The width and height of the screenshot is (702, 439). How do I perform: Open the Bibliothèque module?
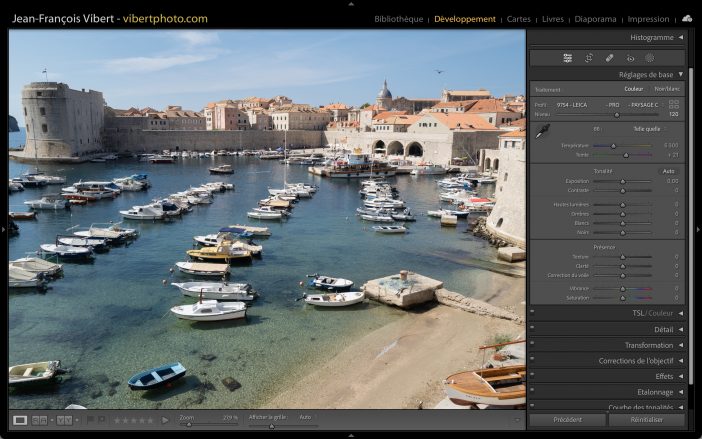[398, 19]
